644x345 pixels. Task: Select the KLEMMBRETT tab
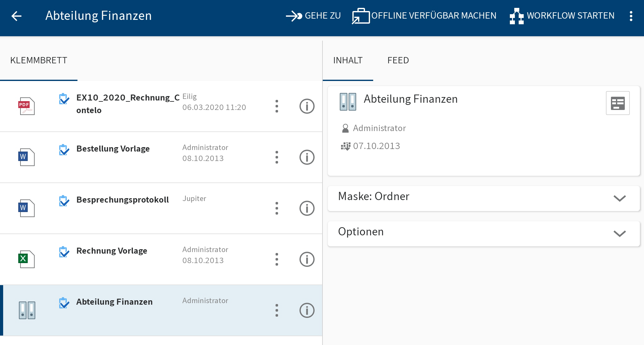(39, 60)
